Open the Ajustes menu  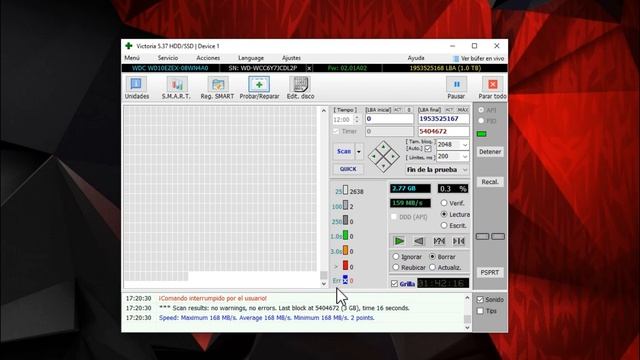click(x=291, y=58)
